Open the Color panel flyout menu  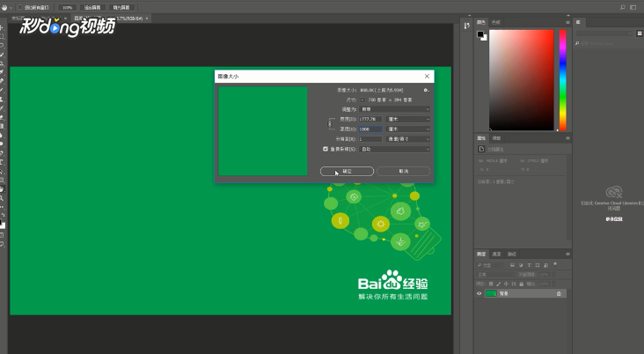point(567,23)
